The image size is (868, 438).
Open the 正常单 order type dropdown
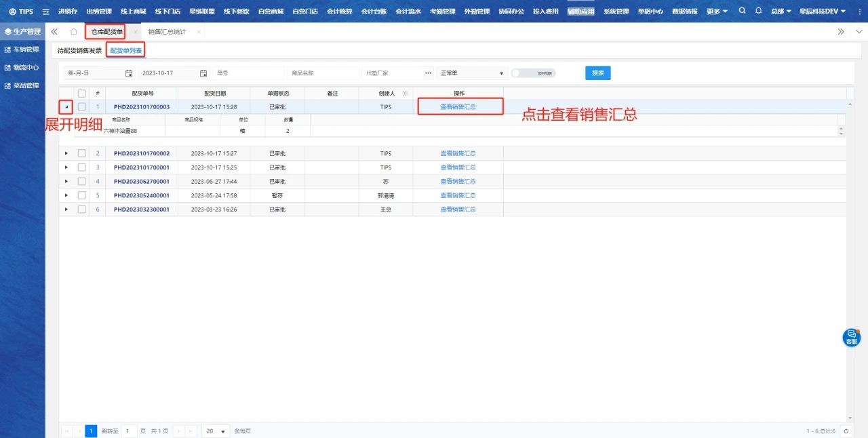point(472,73)
